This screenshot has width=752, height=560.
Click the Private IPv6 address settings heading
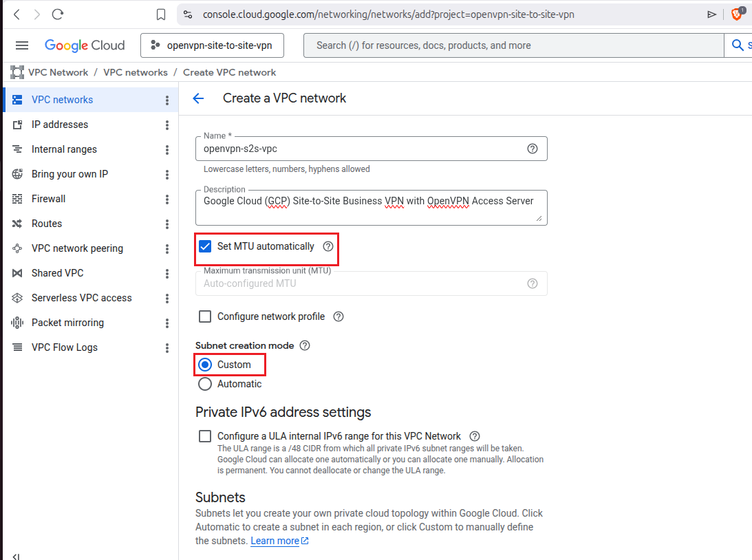click(x=283, y=413)
